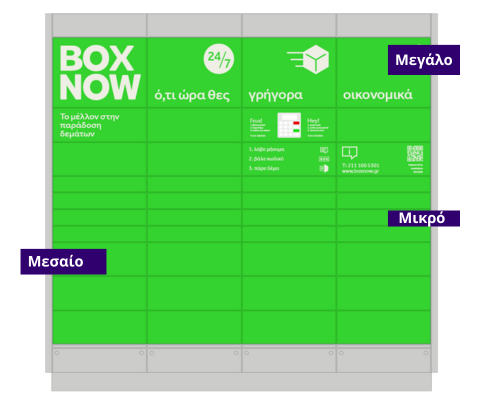Click the QR code on the locker

click(415, 153)
